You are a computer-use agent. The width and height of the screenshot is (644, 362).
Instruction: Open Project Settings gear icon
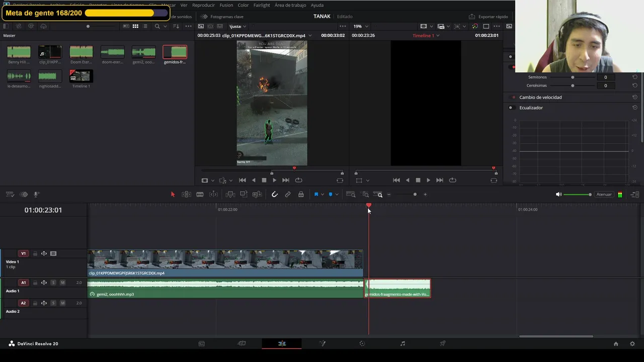[632, 344]
